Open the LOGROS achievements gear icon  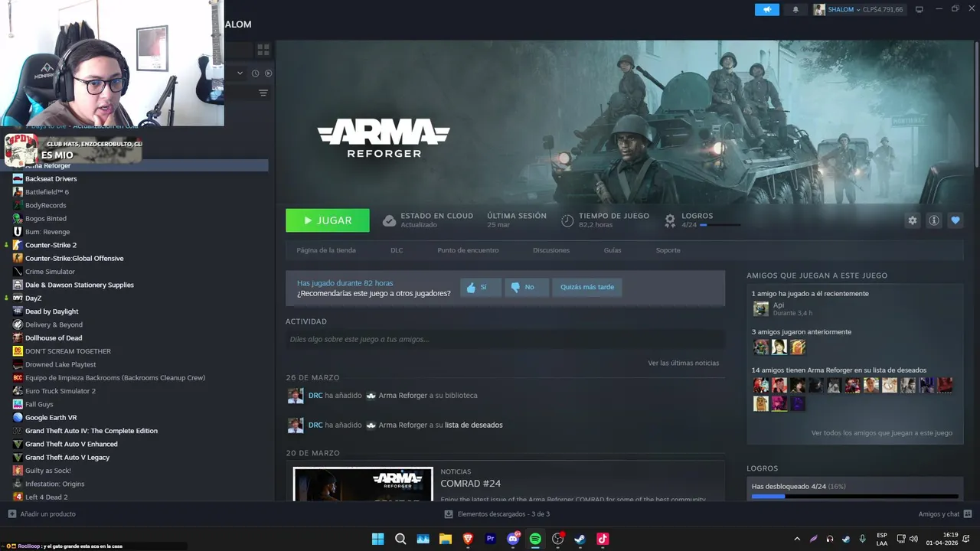click(x=670, y=220)
